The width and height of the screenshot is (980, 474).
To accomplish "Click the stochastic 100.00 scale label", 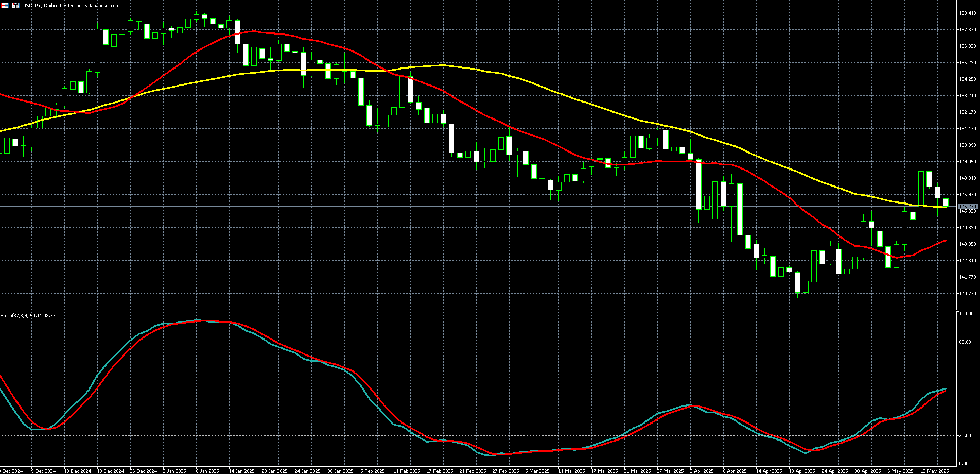I will pos(966,314).
